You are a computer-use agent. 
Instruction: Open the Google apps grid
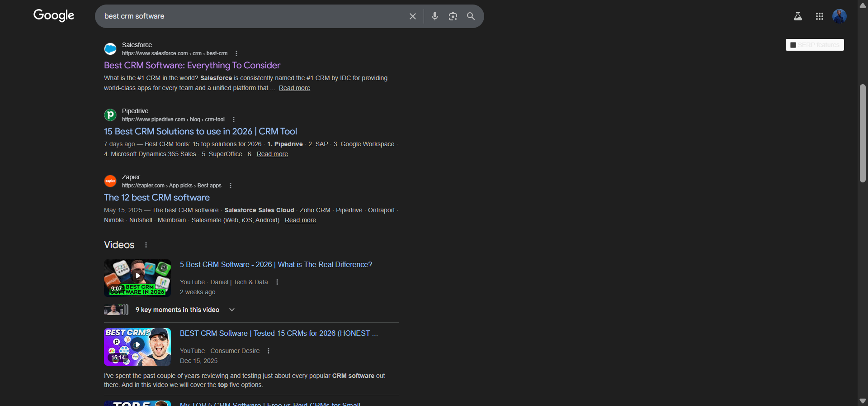click(820, 16)
